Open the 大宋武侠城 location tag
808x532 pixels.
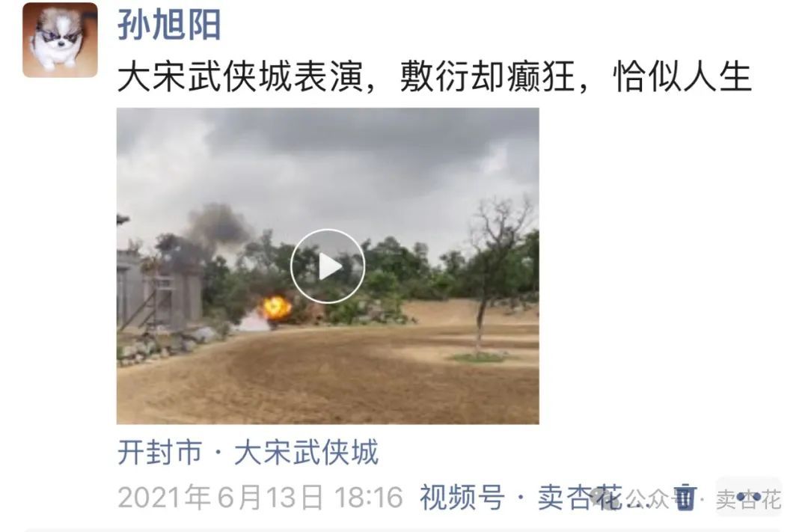306,452
